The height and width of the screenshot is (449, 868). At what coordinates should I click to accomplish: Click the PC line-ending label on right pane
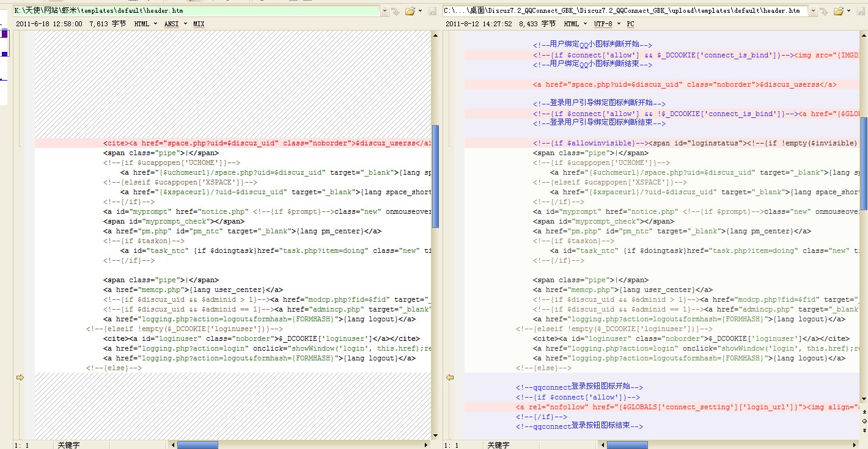(x=630, y=24)
